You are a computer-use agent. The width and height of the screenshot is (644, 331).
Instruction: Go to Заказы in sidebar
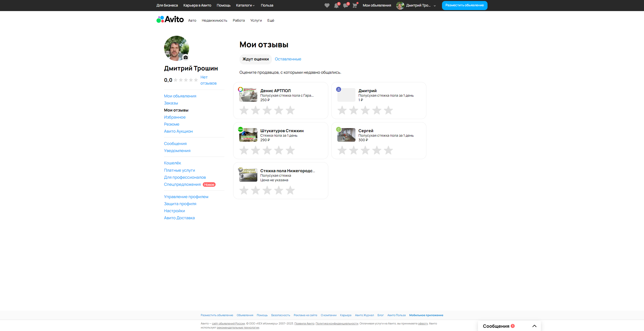[x=171, y=103]
